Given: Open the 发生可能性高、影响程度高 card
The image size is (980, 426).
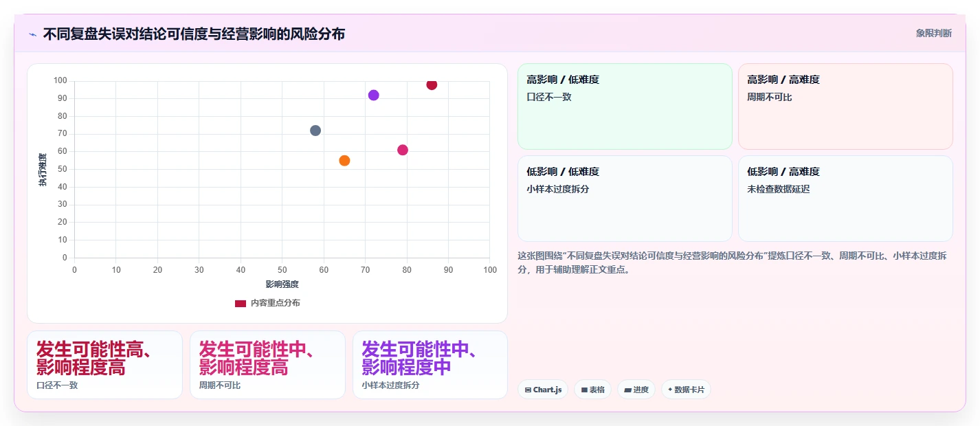Looking at the screenshot, I should coord(104,365).
